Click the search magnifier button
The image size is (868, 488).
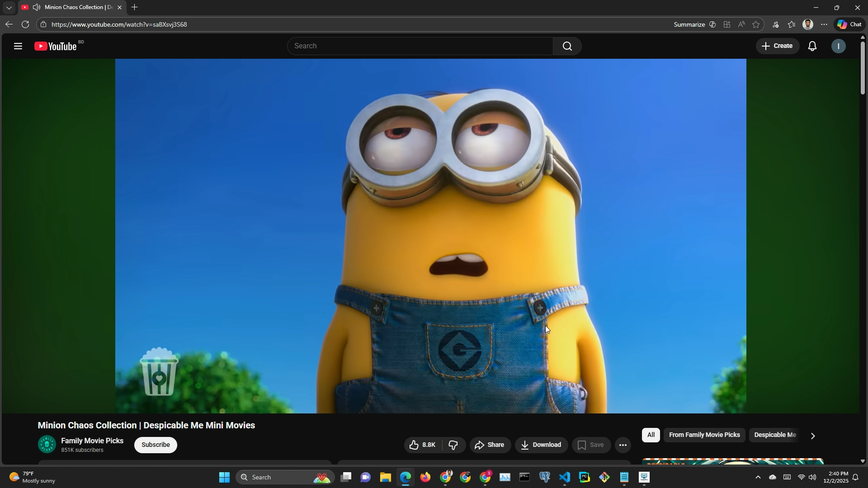click(x=567, y=46)
